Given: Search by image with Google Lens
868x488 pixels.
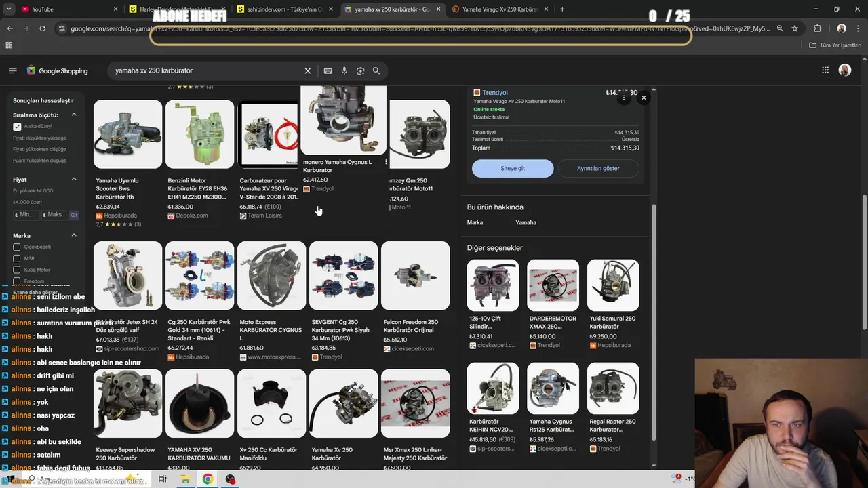Looking at the screenshot, I should tap(360, 70).
